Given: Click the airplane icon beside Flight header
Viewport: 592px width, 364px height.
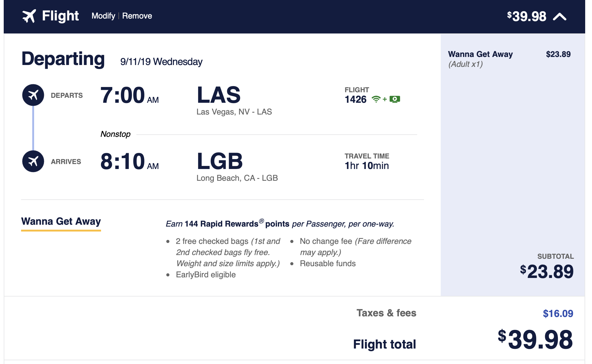Looking at the screenshot, I should tap(29, 16).
